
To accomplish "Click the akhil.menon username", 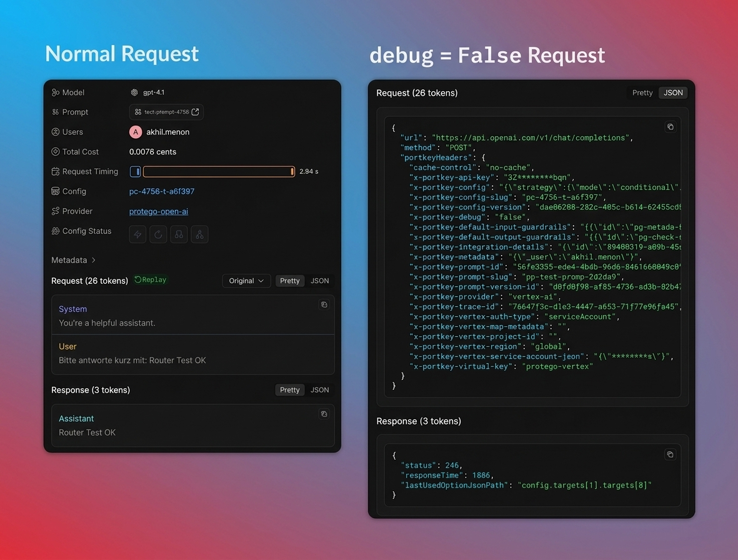I will coord(168,132).
